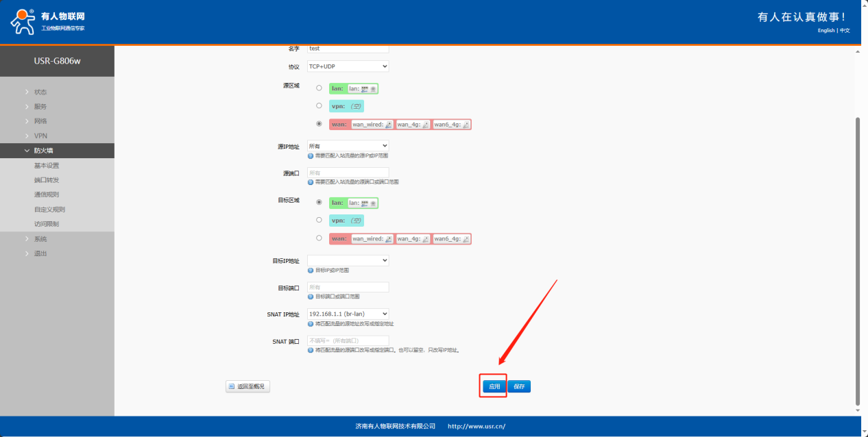
Task: Click the vertical scrollbar thumb
Action: coord(857,260)
